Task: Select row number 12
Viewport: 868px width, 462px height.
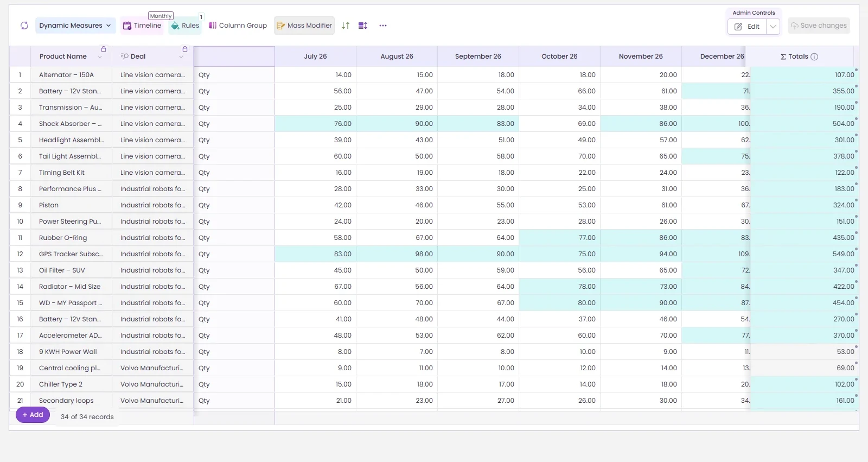Action: (x=20, y=254)
